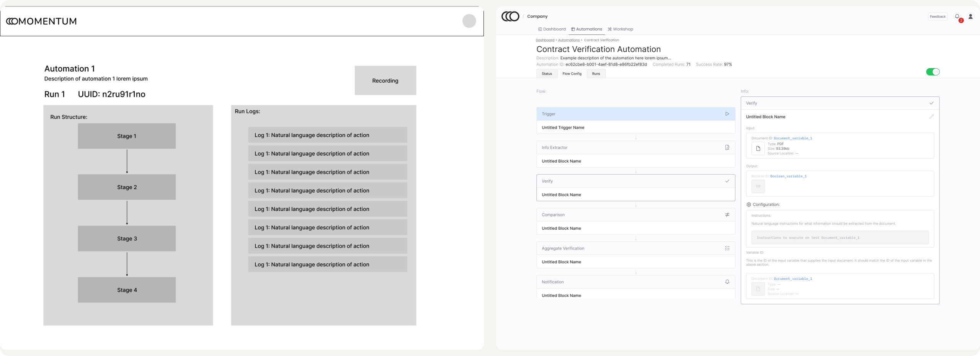Click the document search icon on Info Extractor
Screen dimensions: 980x356
tap(727, 147)
